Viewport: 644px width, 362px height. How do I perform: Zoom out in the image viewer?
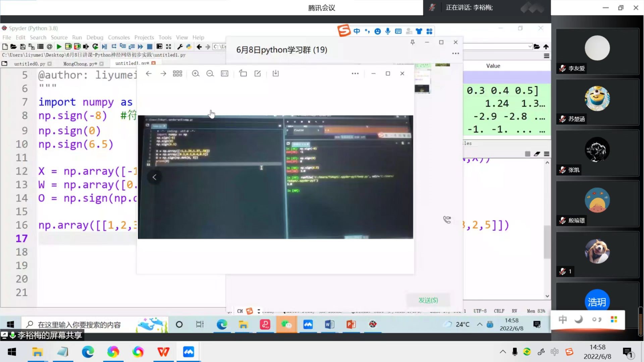coord(210,73)
